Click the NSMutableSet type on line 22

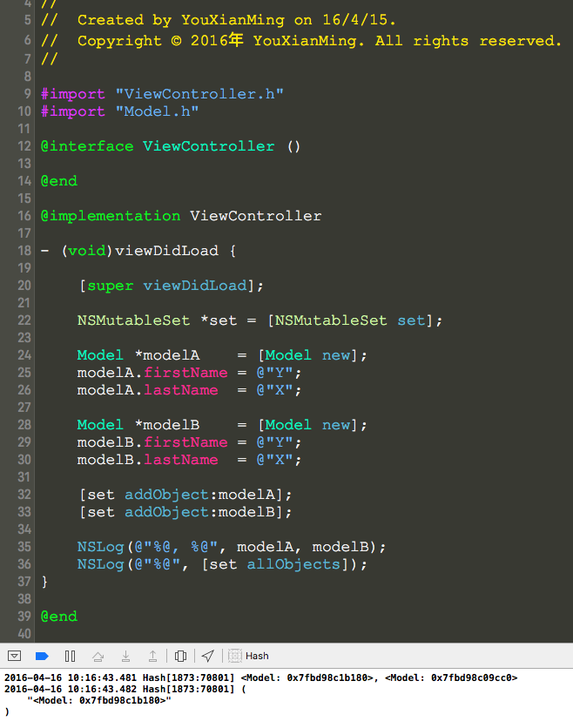tap(133, 320)
